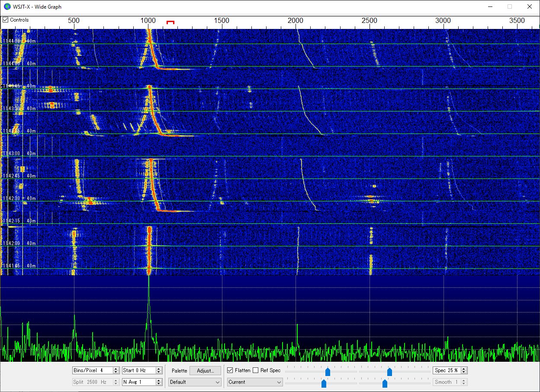
Task: Toggle the Flatten checkbox
Action: [x=230, y=370]
